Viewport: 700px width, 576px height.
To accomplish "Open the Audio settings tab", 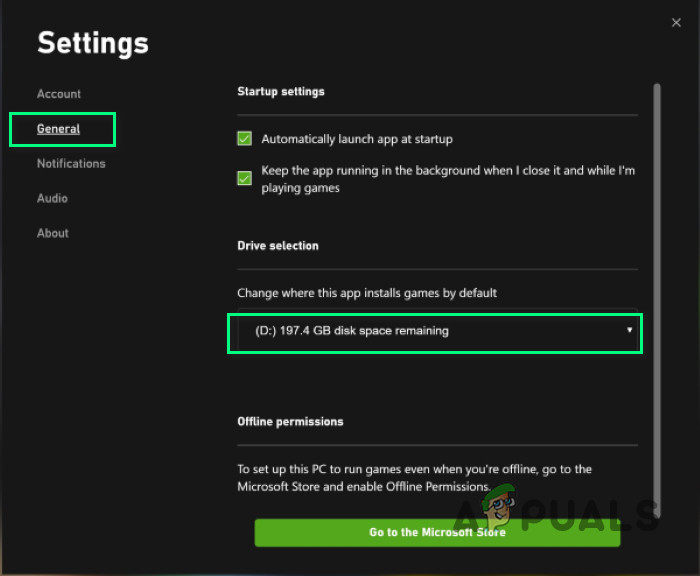I will 53,198.
